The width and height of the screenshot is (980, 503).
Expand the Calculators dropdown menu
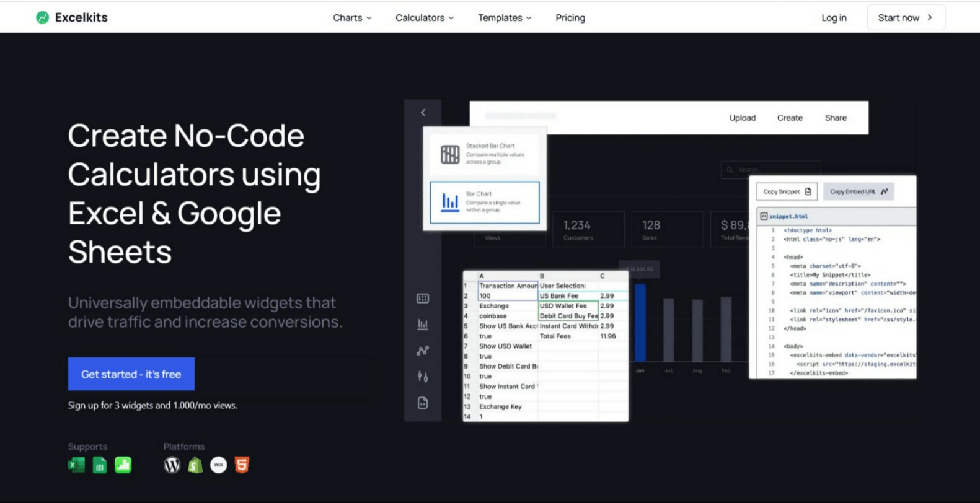click(x=425, y=18)
